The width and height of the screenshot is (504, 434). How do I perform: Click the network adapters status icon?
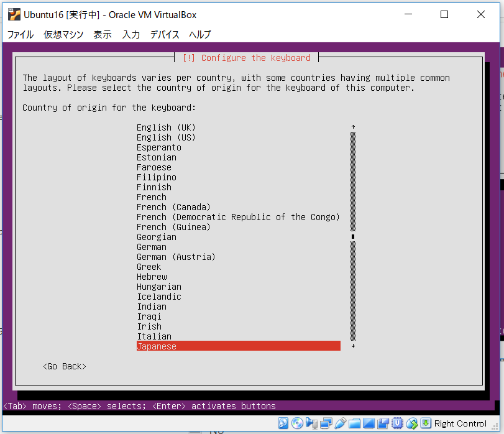[326, 423]
